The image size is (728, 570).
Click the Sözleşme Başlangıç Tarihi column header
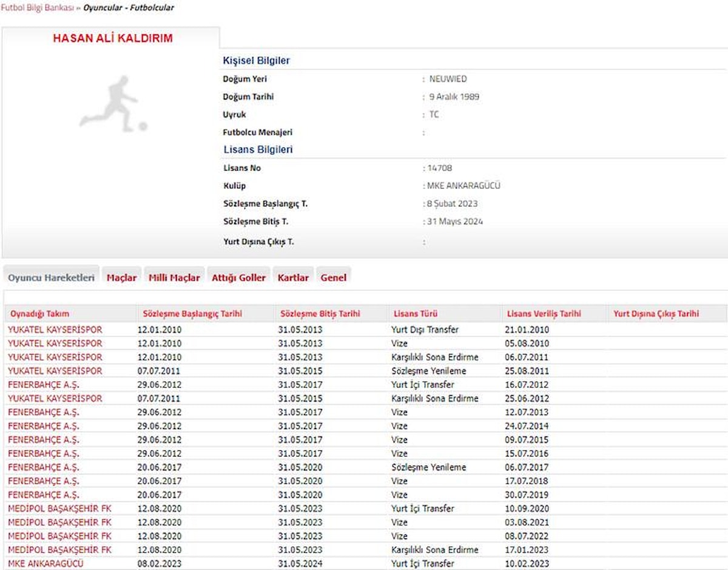point(192,314)
